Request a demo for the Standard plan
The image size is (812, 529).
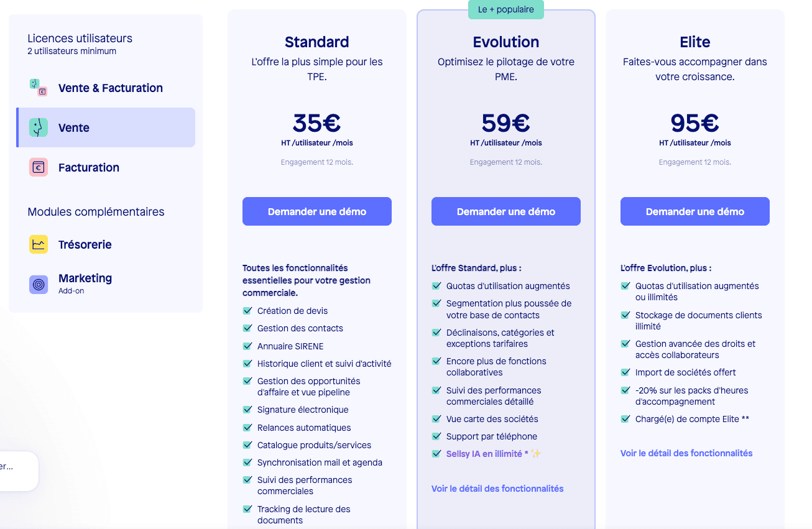click(x=316, y=211)
